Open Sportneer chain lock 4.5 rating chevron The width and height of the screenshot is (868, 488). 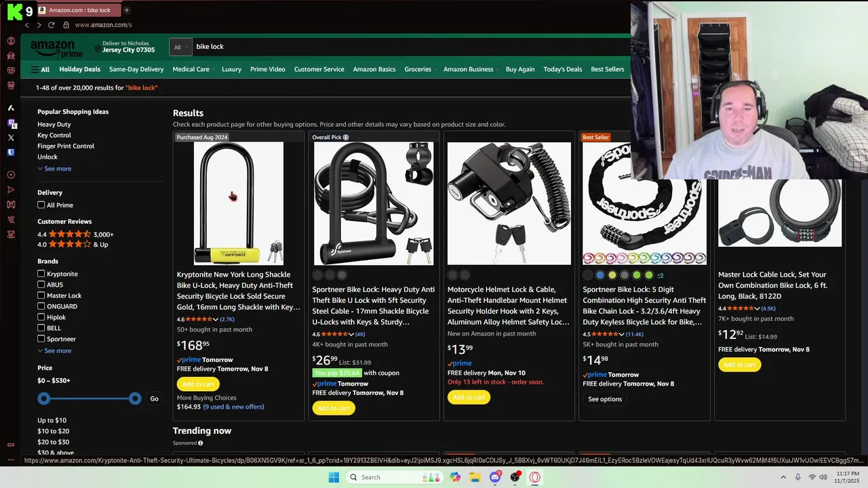pos(622,334)
